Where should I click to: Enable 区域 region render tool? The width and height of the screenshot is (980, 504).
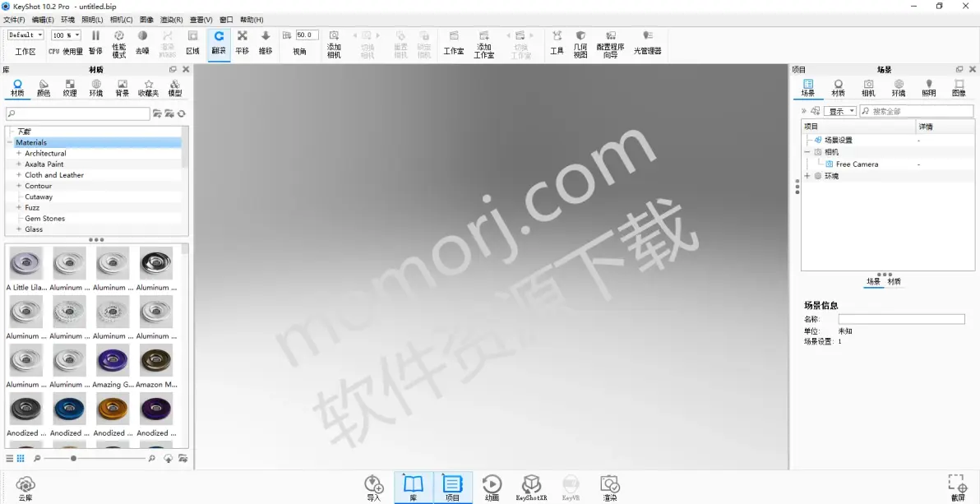pyautogui.click(x=193, y=44)
